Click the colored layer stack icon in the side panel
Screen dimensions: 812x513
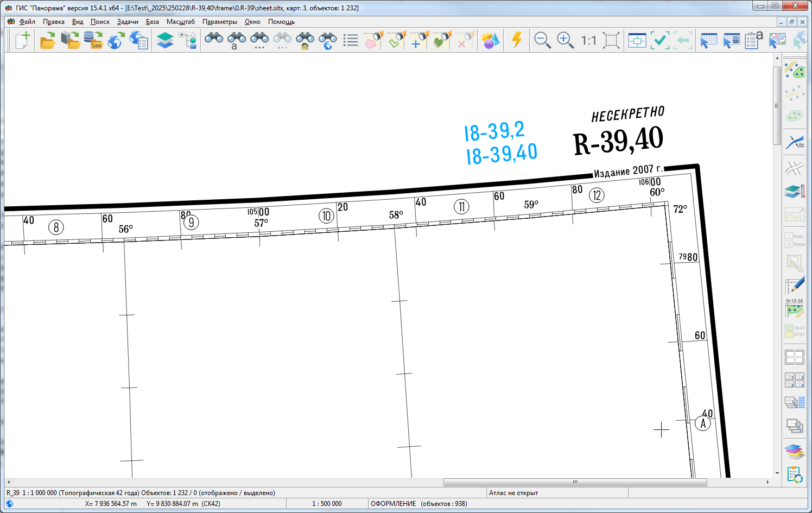coord(795,452)
